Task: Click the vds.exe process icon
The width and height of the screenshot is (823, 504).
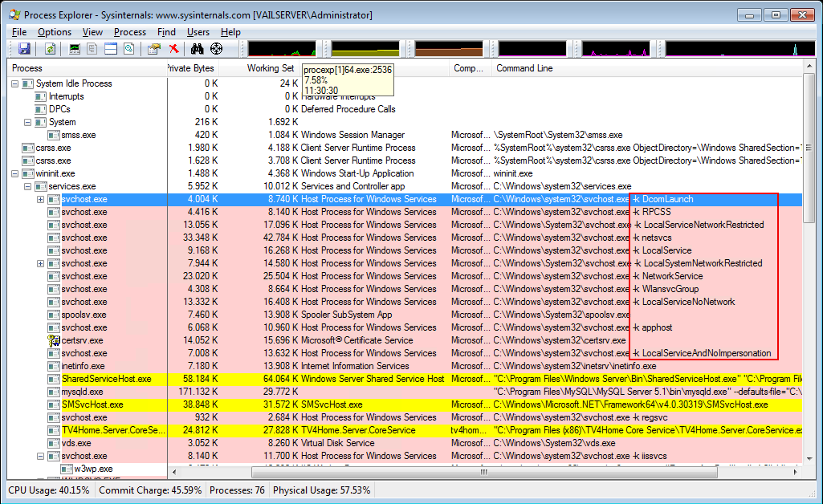Action: [x=54, y=443]
